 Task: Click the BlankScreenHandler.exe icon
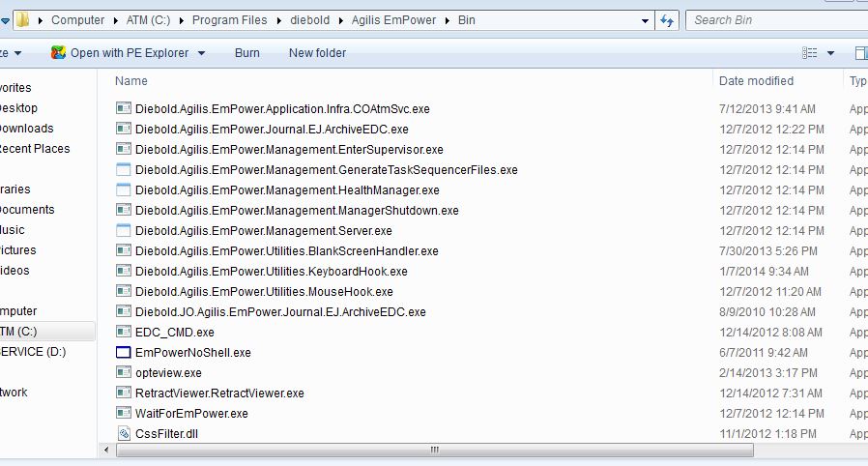pyautogui.click(x=124, y=250)
